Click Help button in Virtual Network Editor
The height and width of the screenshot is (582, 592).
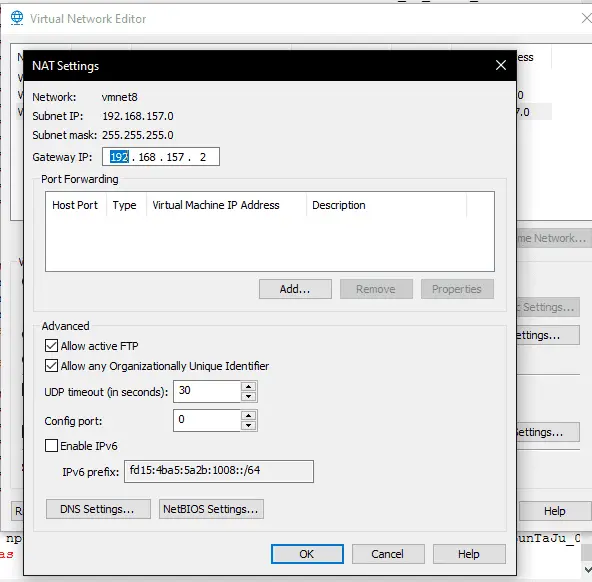(555, 511)
